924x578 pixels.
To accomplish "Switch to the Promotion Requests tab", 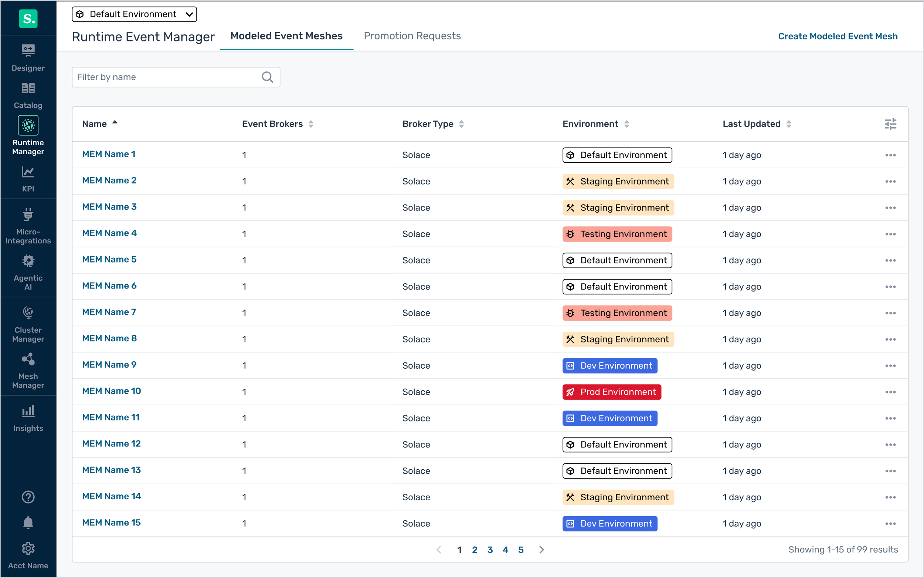I will tap(412, 36).
